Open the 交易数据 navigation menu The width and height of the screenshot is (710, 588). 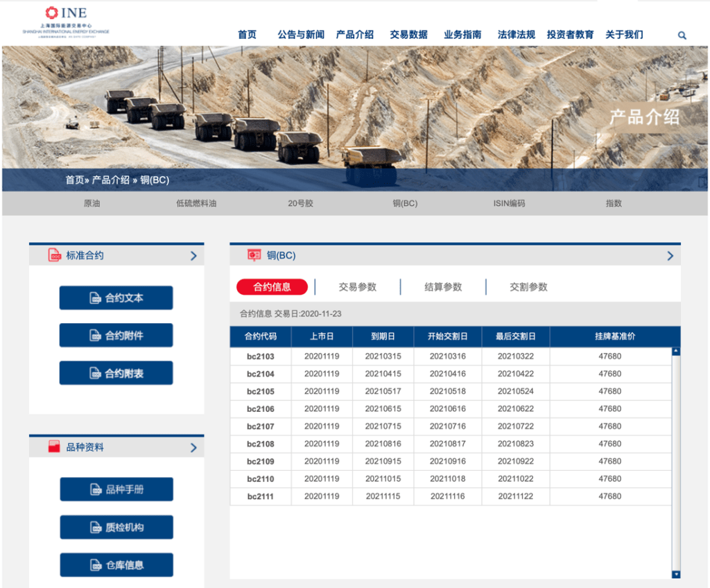point(408,35)
